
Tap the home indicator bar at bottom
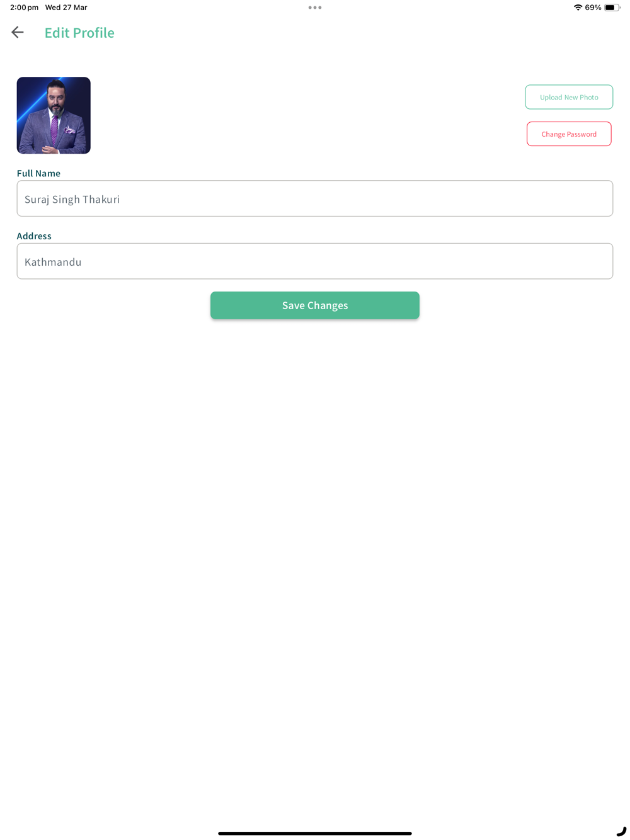[x=315, y=833]
